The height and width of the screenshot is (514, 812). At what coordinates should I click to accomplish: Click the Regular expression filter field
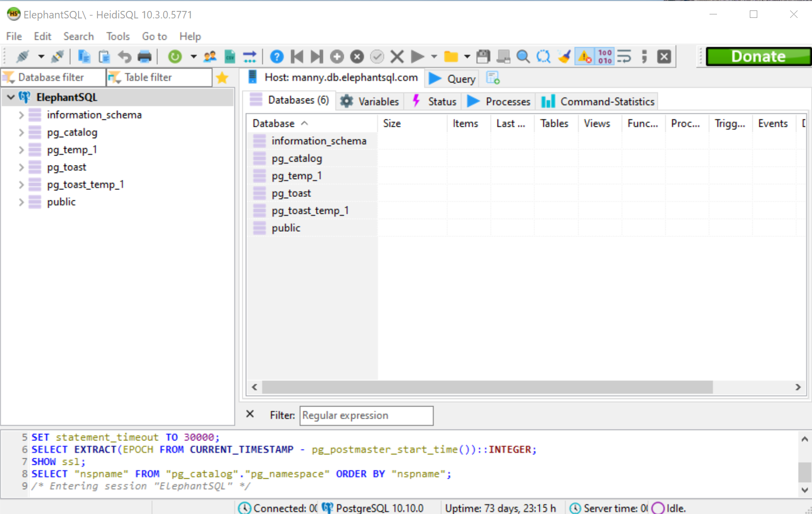click(366, 416)
